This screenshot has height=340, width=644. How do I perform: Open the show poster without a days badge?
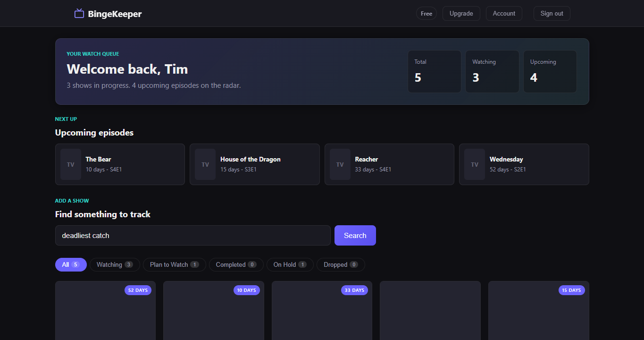point(430,311)
